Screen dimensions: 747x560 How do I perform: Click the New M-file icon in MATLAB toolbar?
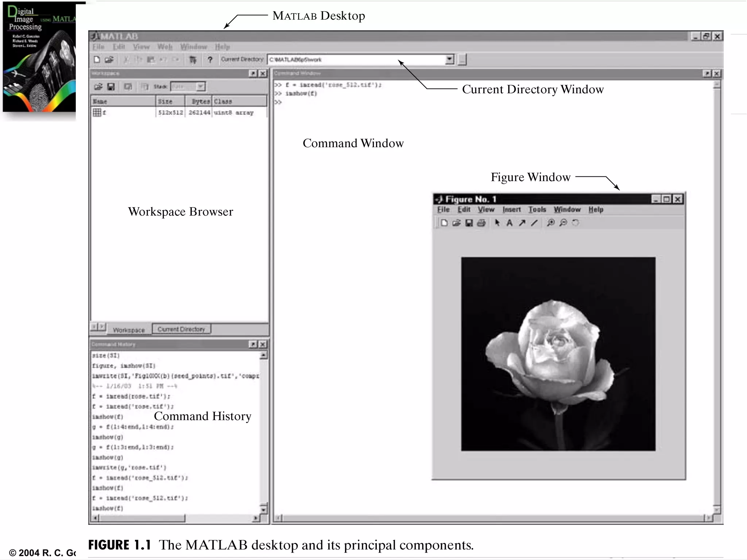[x=97, y=59]
